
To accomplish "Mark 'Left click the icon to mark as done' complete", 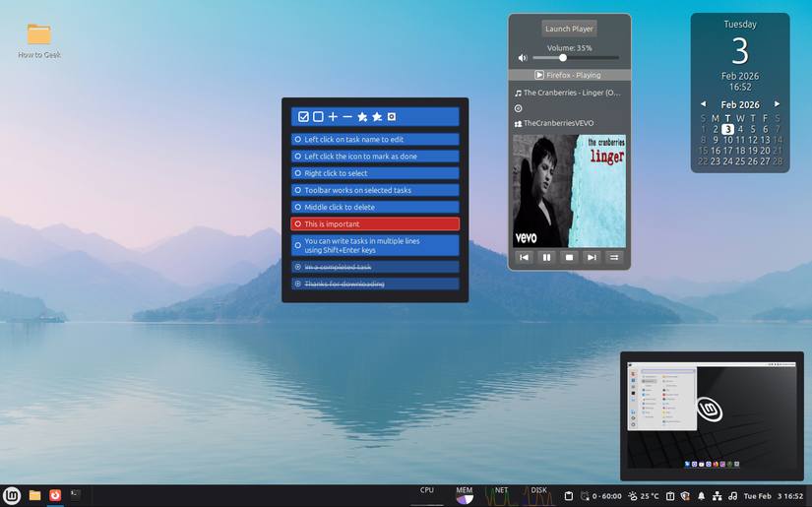I will (x=298, y=156).
